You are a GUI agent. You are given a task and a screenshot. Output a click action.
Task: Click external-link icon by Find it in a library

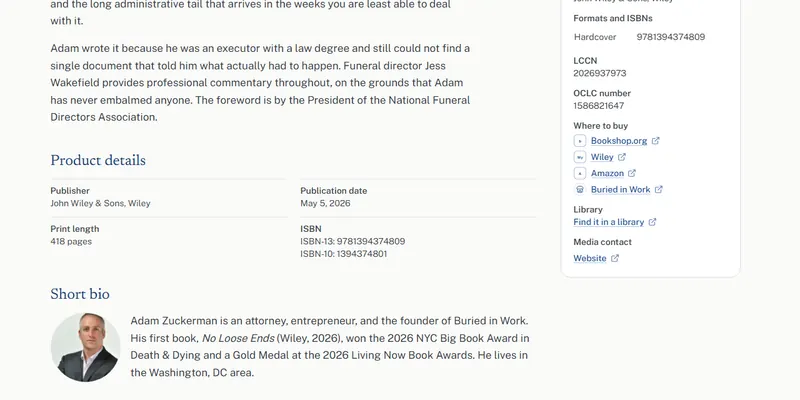[x=653, y=222]
